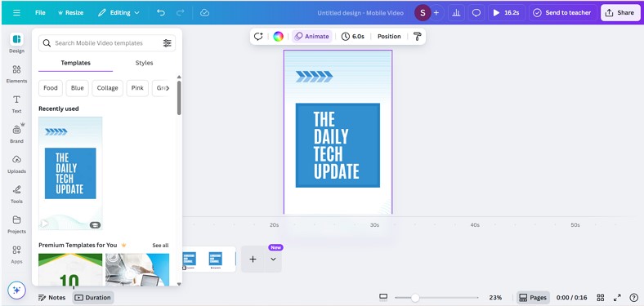The image size is (644, 306).
Task: Open the blue tech devices premium template
Action: tap(137, 269)
